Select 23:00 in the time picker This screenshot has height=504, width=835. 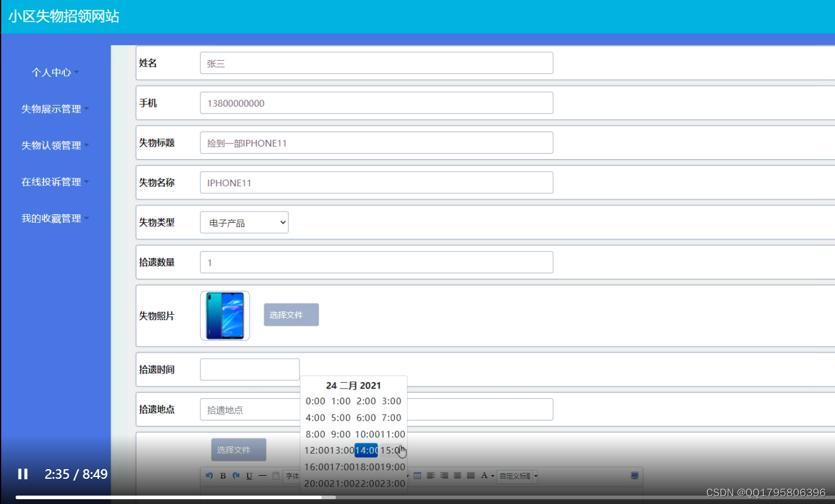[393, 484]
